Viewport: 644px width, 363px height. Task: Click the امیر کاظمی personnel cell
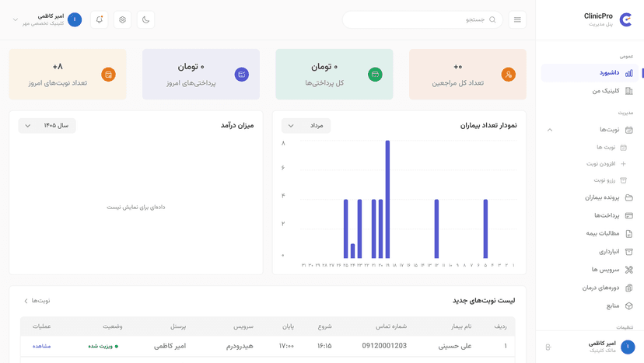(x=170, y=346)
